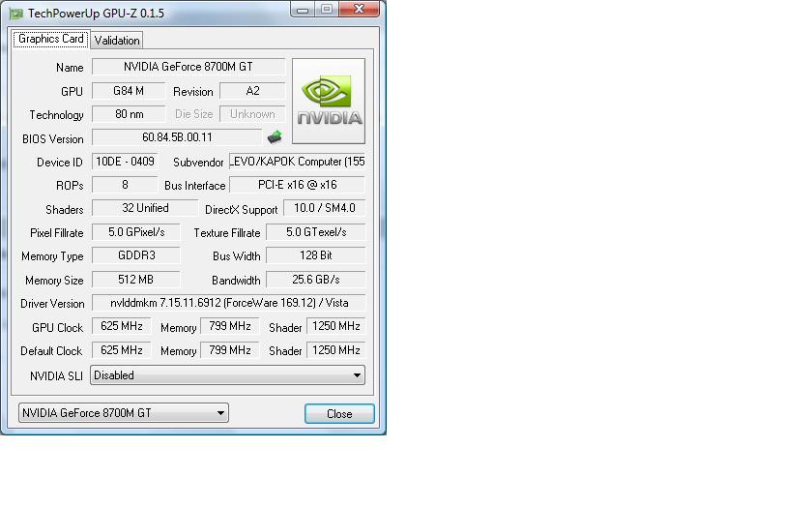
Task: Click the 'DirectX Support' label
Action: pos(242,210)
